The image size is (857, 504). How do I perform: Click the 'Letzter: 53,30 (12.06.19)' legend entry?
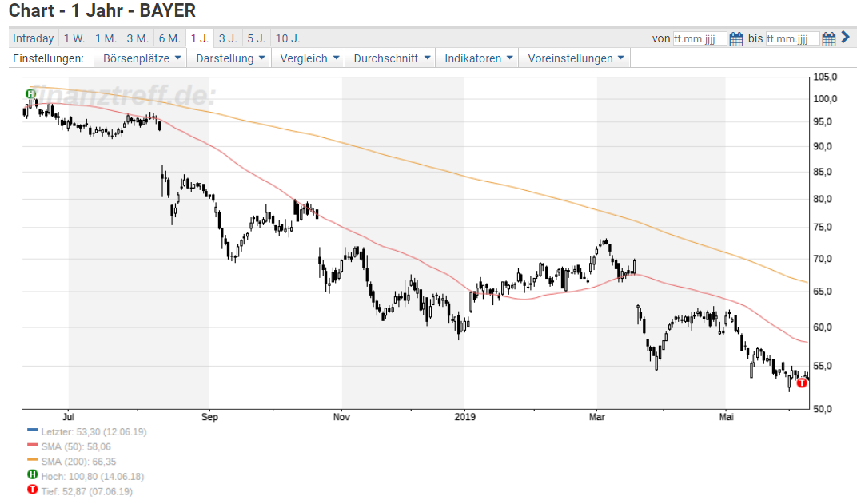coord(94,432)
